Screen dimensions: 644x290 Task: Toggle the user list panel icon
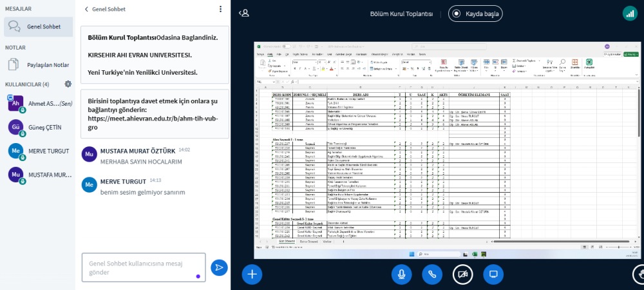tap(244, 13)
